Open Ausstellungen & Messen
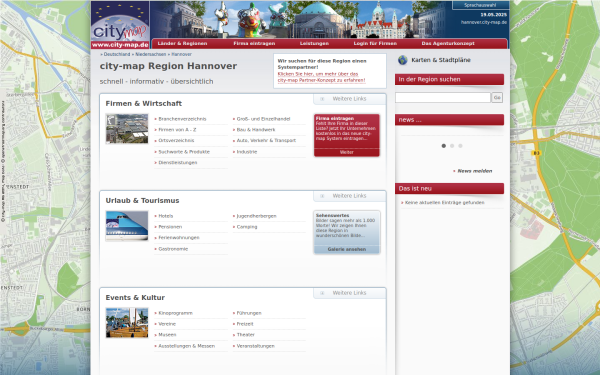The height and width of the screenshot is (375, 600). click(x=186, y=346)
